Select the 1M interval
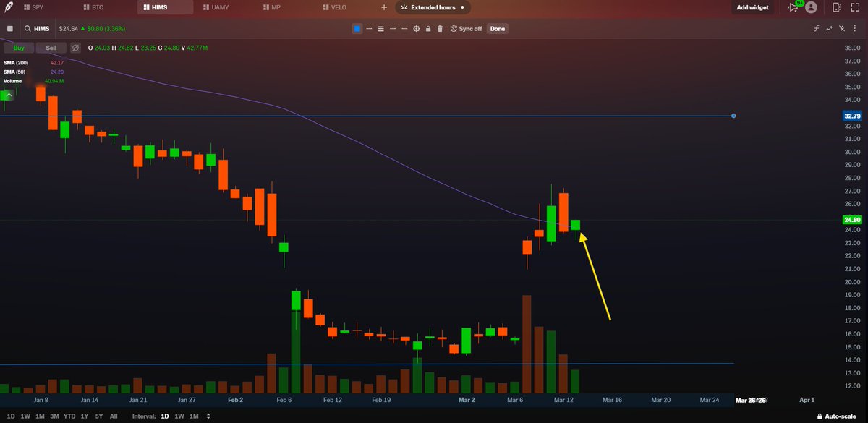868x423 pixels. click(x=194, y=416)
